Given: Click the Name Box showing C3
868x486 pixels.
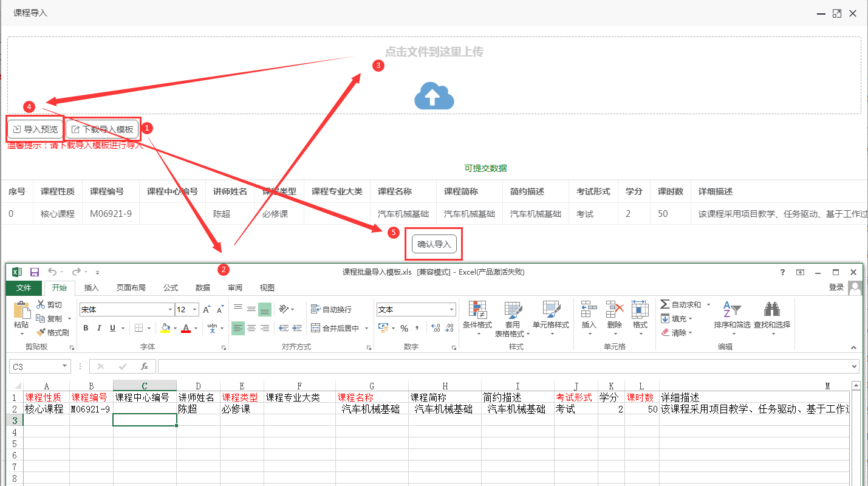Looking at the screenshot, I should coord(35,367).
